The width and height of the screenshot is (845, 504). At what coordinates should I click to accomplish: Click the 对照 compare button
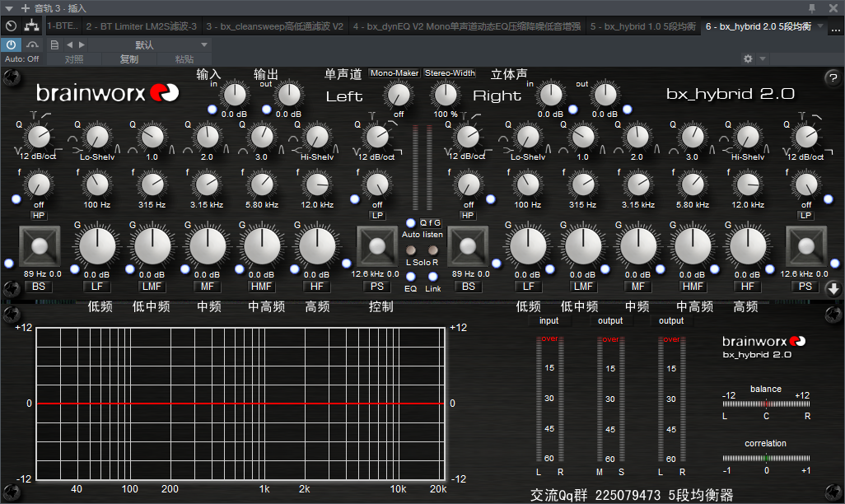74,58
